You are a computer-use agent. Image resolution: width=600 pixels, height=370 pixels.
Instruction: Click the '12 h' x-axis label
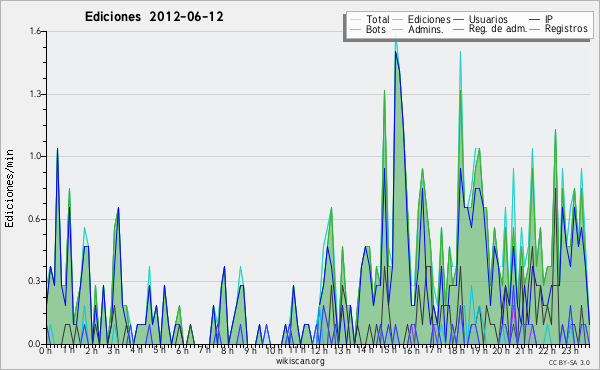click(x=319, y=351)
